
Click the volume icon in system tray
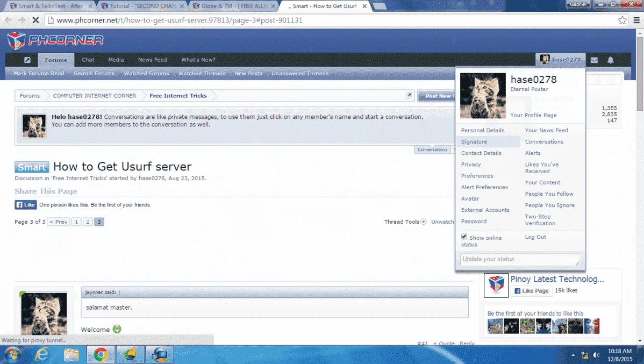tap(596, 355)
